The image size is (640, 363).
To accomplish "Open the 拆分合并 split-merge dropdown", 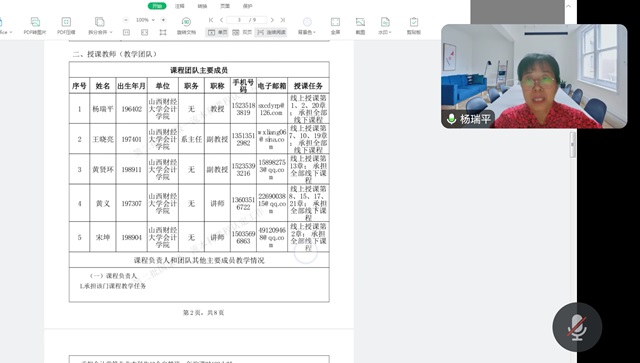I will (100, 32).
